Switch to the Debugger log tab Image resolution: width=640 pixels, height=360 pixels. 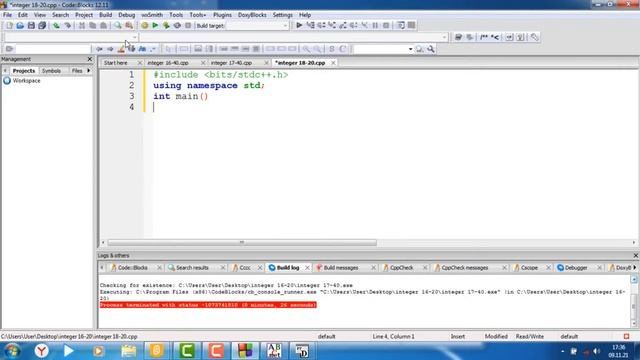point(576,268)
